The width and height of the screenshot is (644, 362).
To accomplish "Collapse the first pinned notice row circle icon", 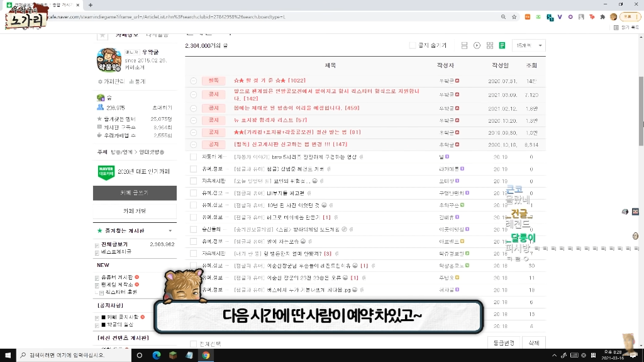I will tap(194, 81).
